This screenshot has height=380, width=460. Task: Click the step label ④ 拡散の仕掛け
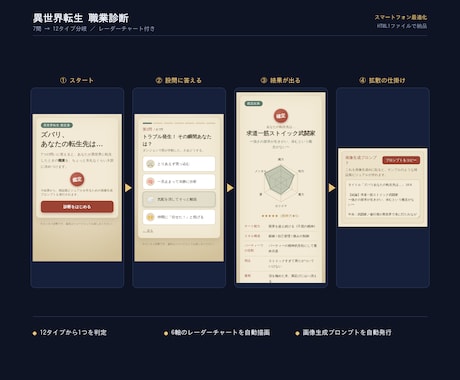(x=382, y=80)
